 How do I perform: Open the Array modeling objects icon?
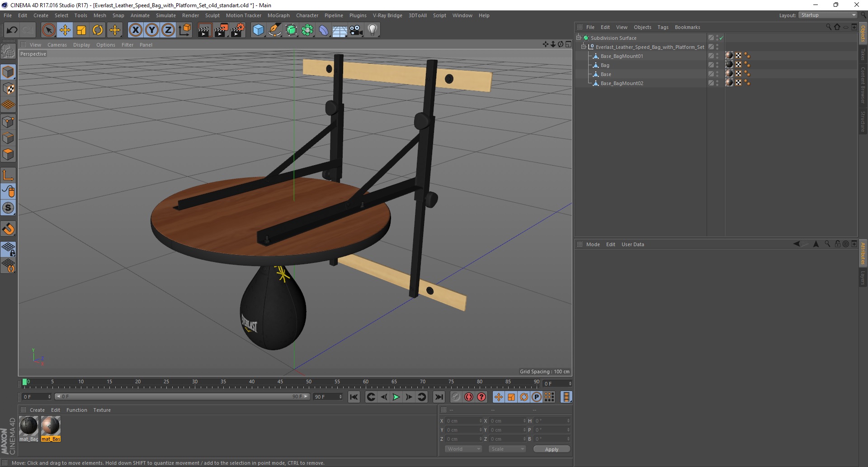pyautogui.click(x=308, y=30)
